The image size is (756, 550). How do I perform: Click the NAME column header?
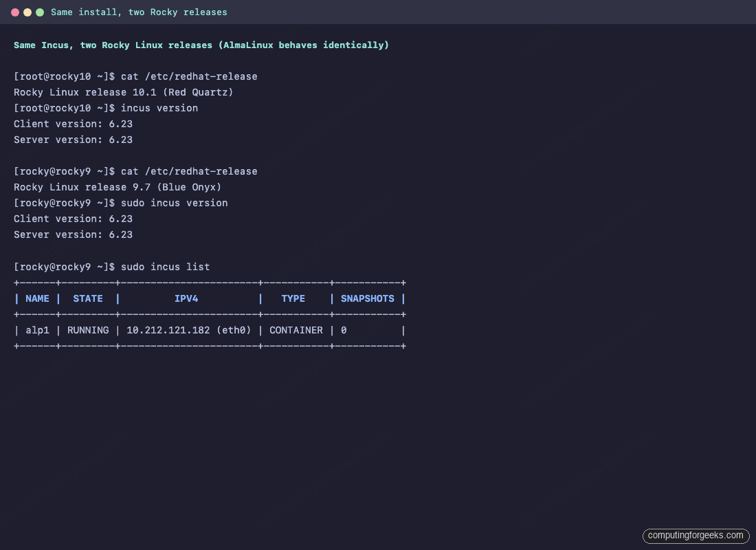point(37,298)
